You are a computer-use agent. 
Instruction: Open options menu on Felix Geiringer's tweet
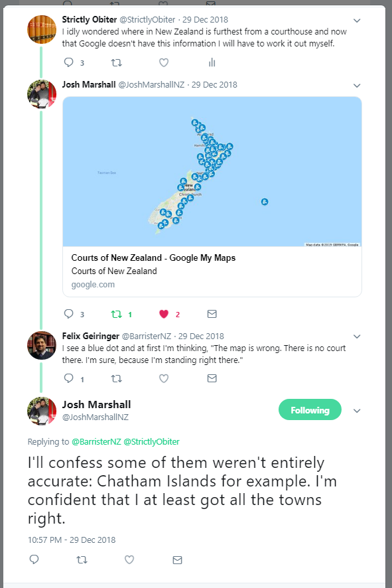coord(357,336)
